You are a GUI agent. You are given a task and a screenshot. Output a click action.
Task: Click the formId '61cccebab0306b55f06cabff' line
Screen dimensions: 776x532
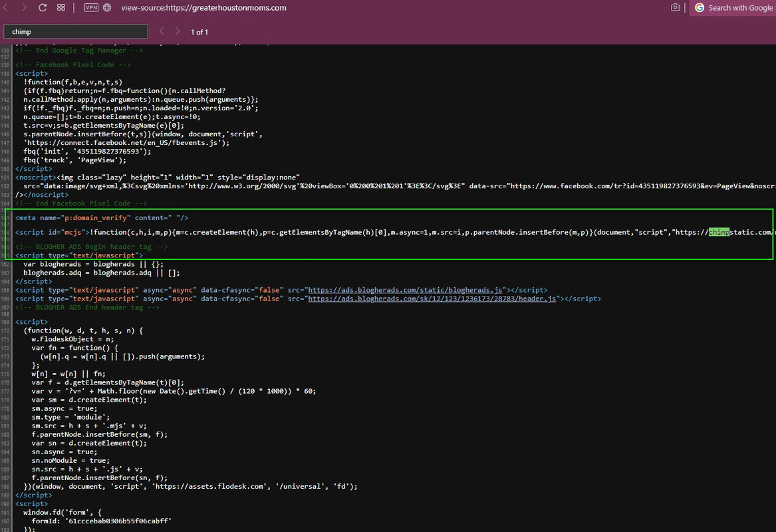pos(102,521)
